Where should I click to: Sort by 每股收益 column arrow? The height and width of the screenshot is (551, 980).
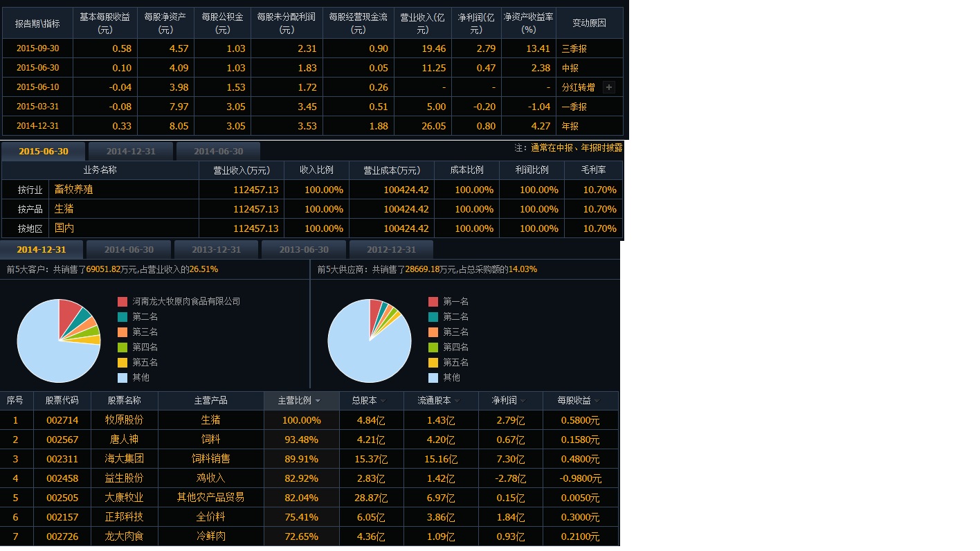(597, 401)
